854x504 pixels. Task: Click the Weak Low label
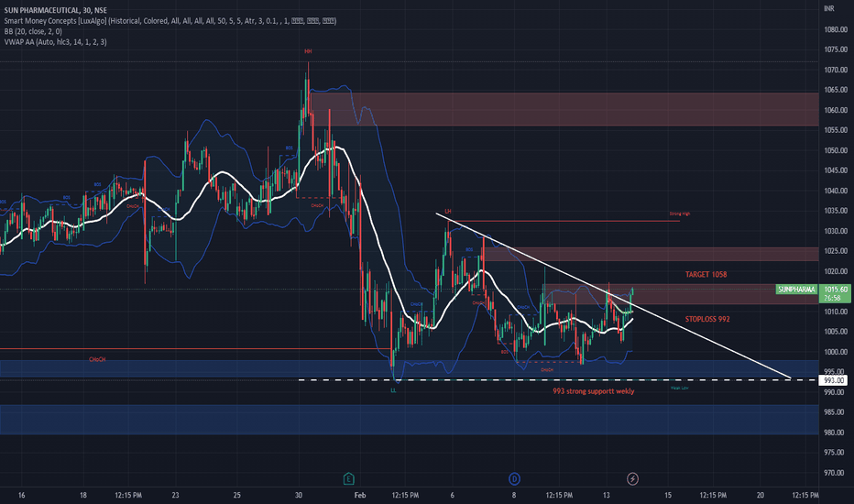(x=679, y=388)
